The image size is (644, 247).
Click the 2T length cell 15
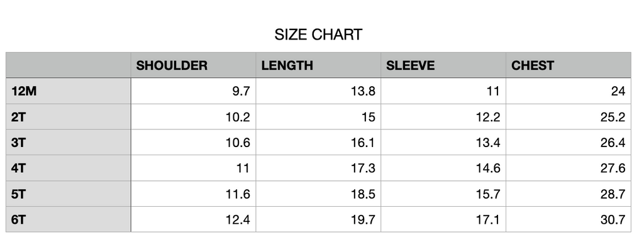tap(318, 117)
